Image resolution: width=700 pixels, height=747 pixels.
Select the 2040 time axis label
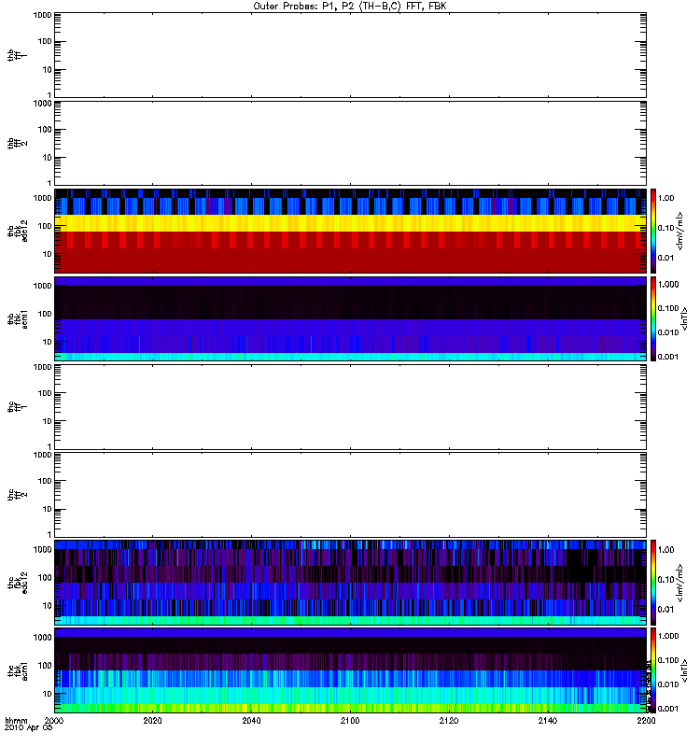[x=251, y=720]
